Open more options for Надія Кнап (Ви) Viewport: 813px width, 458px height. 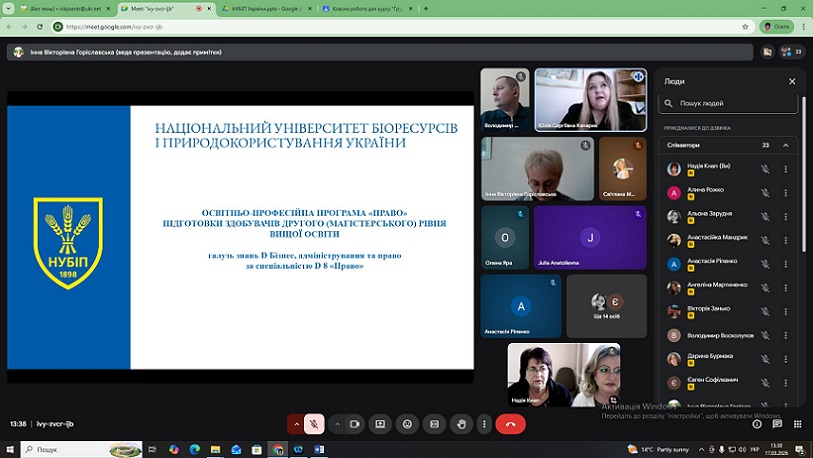click(786, 169)
